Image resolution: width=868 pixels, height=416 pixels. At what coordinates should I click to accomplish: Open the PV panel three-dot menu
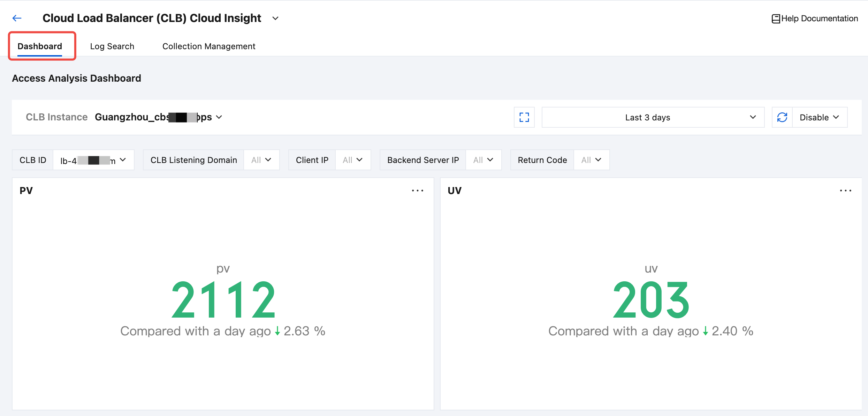[417, 191]
